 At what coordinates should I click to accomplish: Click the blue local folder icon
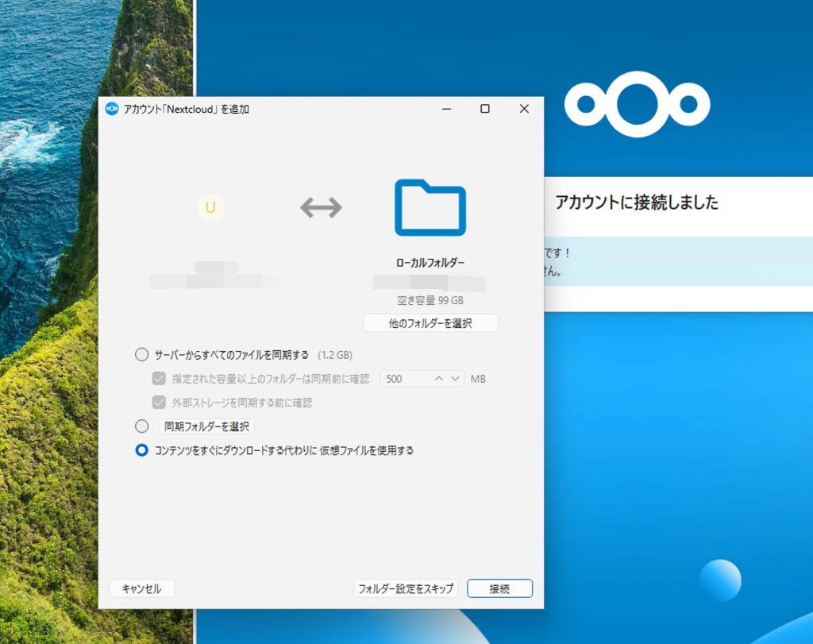click(x=430, y=208)
